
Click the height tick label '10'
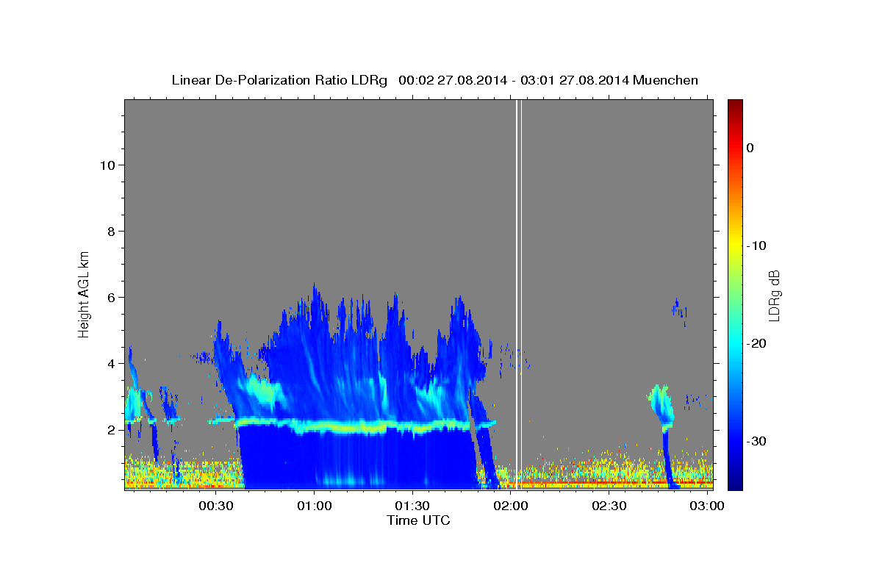[107, 165]
